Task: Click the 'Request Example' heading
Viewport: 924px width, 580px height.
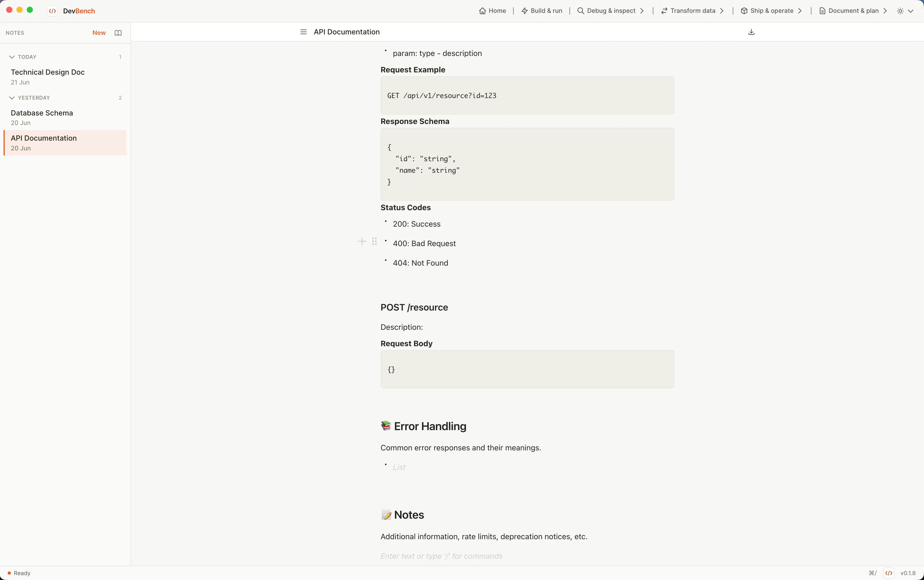Action: [x=413, y=70]
